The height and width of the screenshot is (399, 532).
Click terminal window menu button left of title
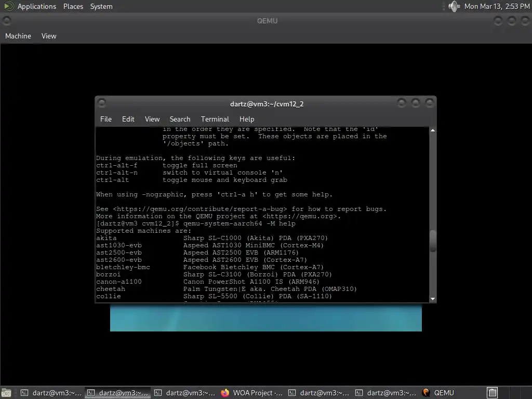tap(101, 103)
